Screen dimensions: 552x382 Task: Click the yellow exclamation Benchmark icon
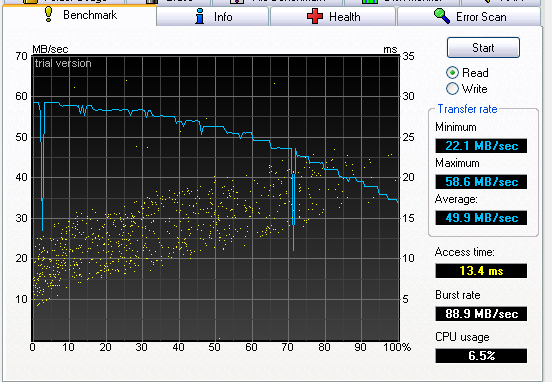pos(49,14)
